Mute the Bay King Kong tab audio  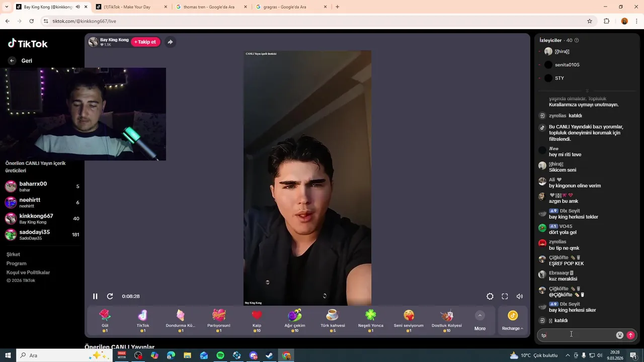[77, 7]
